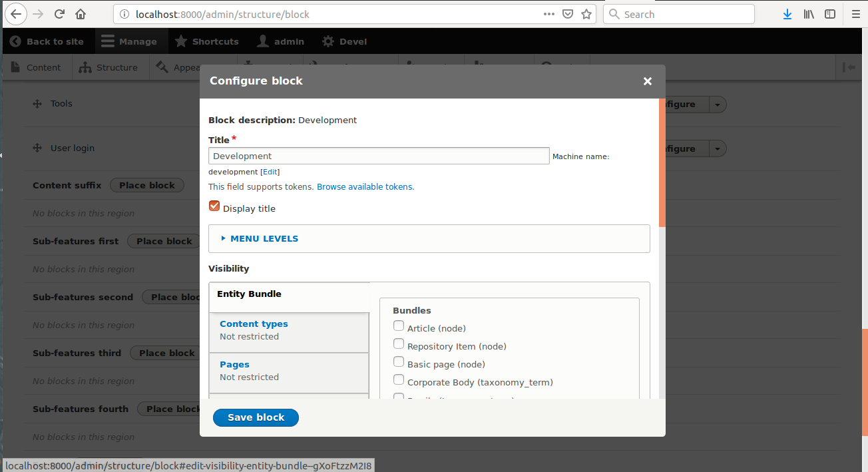Viewport: 868px width, 472px height.
Task: Check the Repository Item (node) bundle
Action: pos(398,344)
